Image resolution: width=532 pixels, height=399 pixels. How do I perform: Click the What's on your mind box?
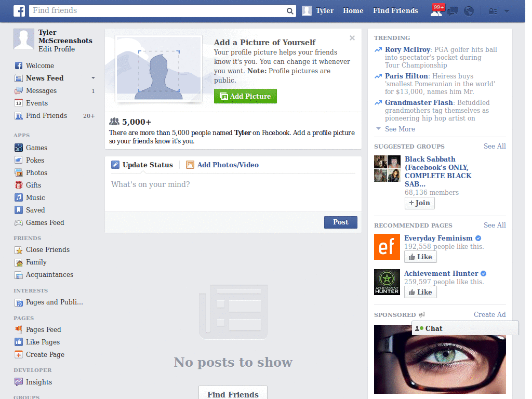[233, 192]
